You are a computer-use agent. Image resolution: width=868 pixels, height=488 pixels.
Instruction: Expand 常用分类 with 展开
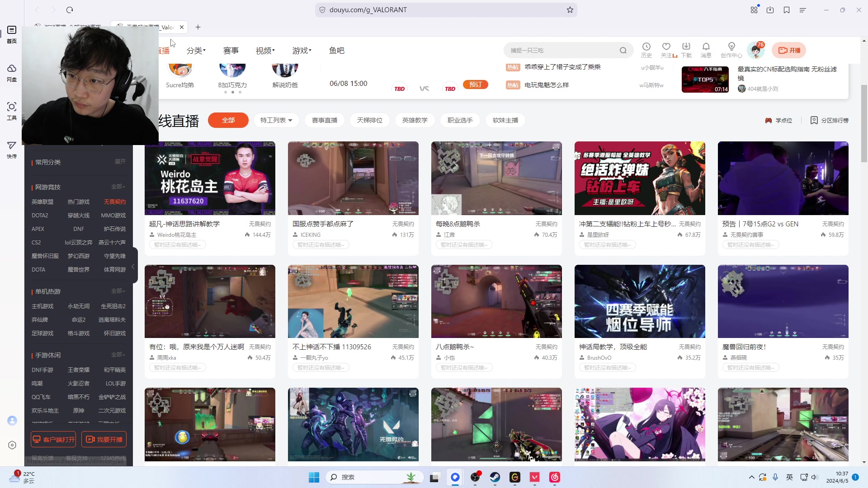click(120, 162)
